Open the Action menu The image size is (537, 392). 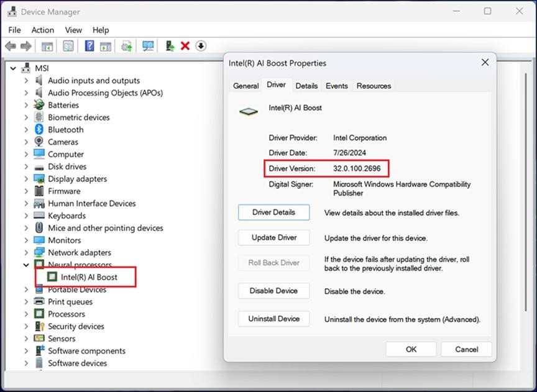(43, 30)
